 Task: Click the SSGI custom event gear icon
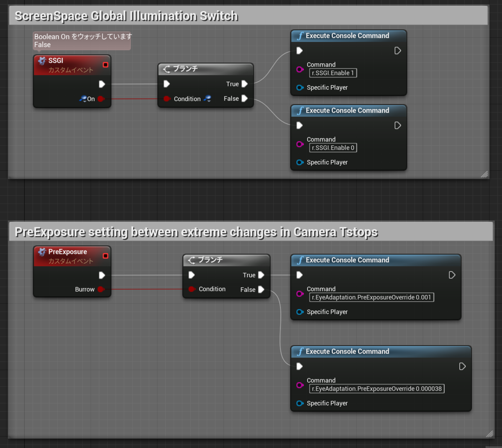coord(42,61)
